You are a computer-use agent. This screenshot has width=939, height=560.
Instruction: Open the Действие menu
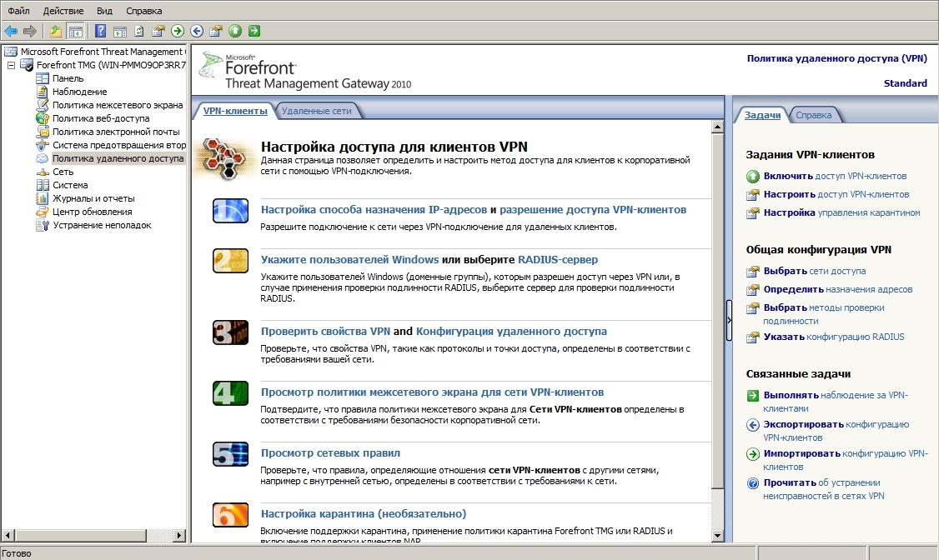pos(63,11)
